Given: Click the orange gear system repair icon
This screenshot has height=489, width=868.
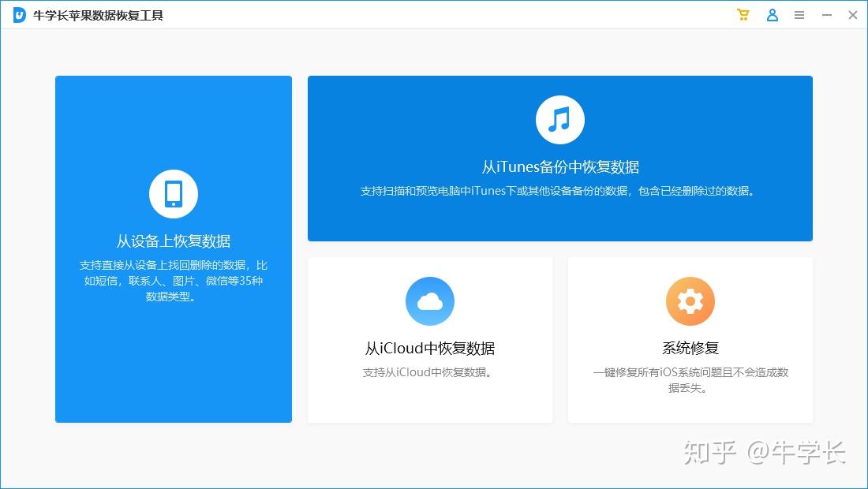Looking at the screenshot, I should point(690,301).
